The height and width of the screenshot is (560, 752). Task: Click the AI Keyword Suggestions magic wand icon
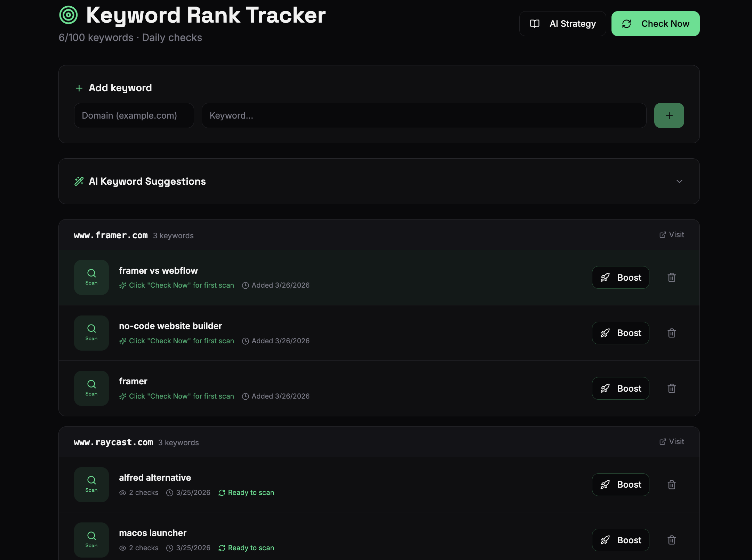pyautogui.click(x=79, y=181)
